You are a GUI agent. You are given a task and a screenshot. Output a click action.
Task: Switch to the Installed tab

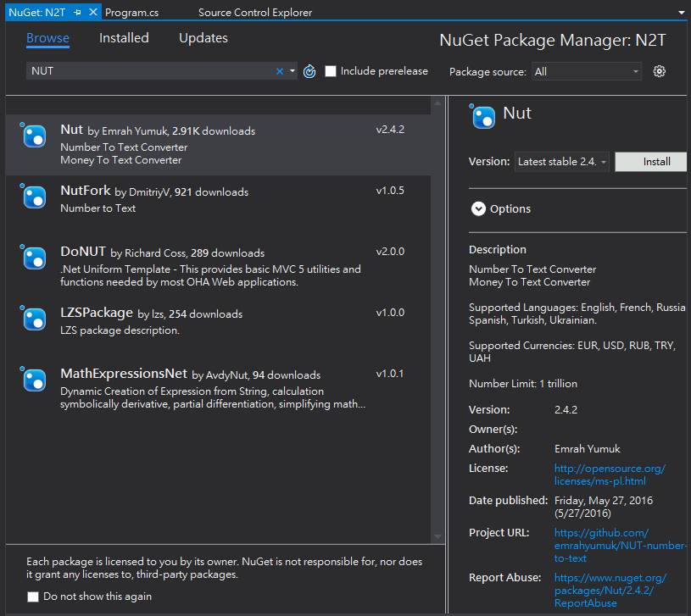(x=124, y=38)
